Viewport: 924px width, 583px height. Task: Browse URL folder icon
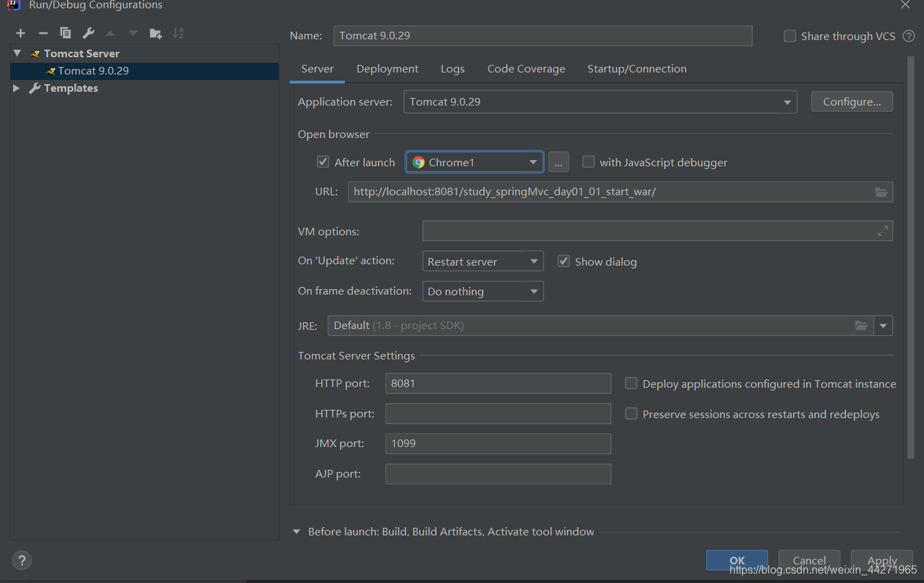click(x=881, y=192)
